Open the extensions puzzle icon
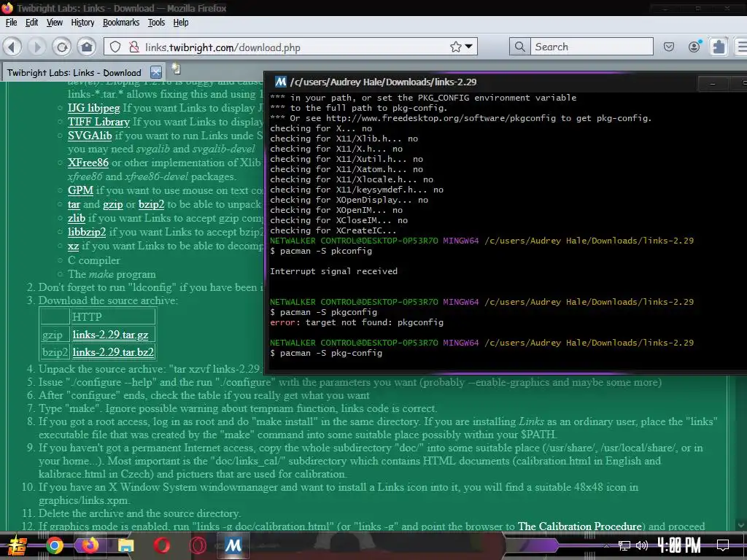 pos(719,47)
